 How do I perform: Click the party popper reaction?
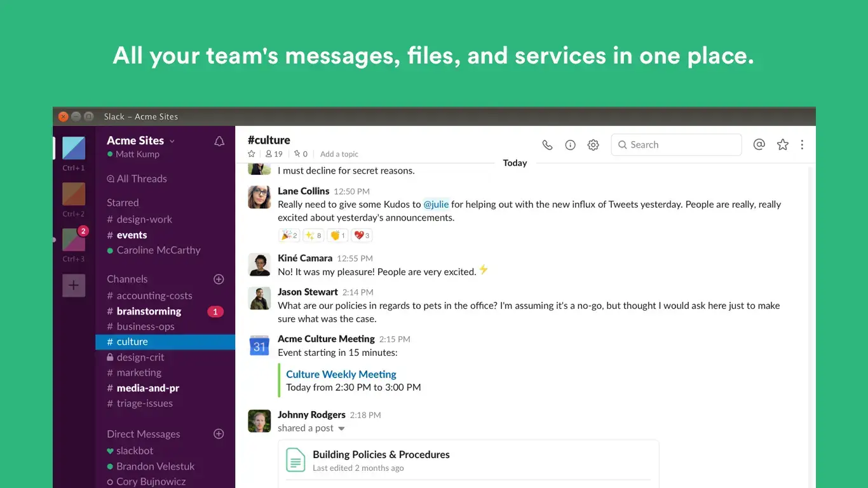pyautogui.click(x=289, y=235)
